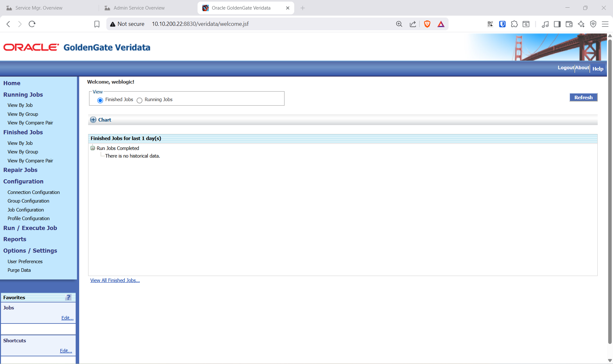Open View By Compare Pair under Finished Jobs
Image resolution: width=613 pixels, height=364 pixels.
[x=30, y=160]
